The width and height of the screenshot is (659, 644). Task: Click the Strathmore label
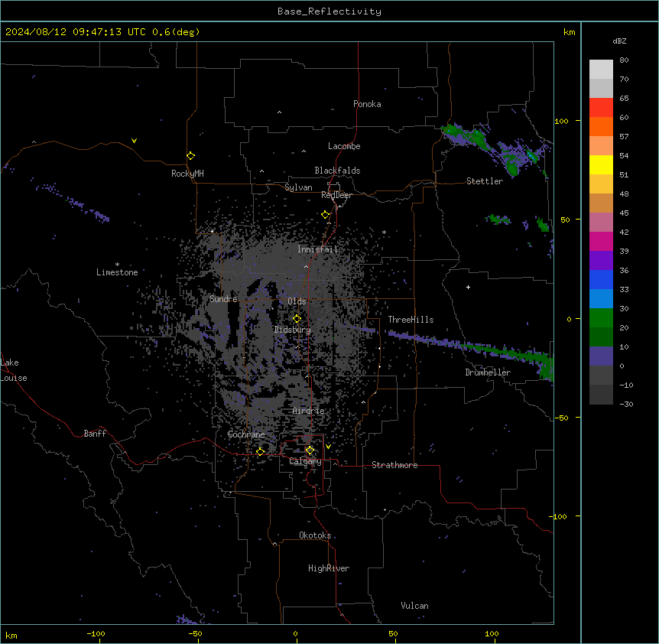[394, 465]
